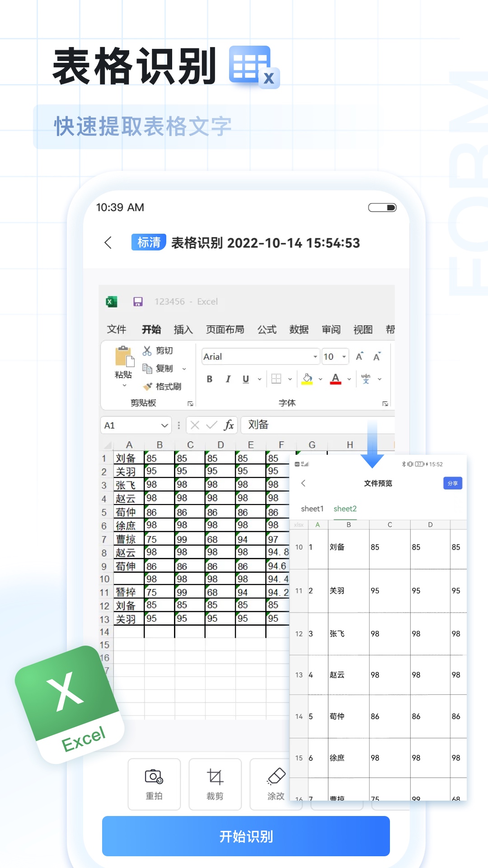Expand the 粘贴 options arrow
Viewport: 488px width, 868px height.
pos(124,386)
